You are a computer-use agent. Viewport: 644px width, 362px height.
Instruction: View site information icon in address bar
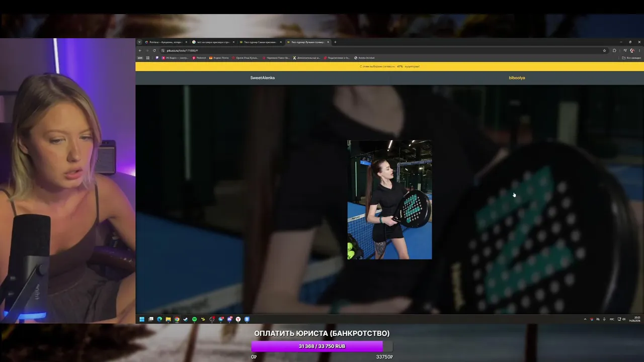(x=163, y=50)
